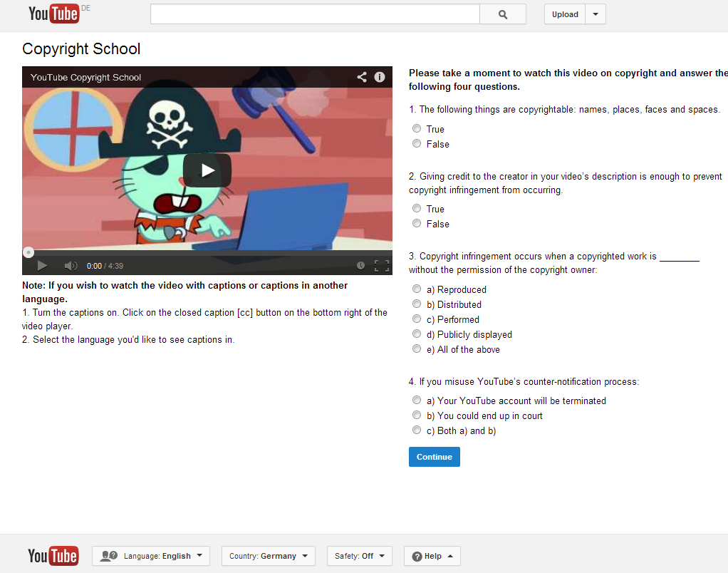Image resolution: width=728 pixels, height=573 pixels.
Task: Click the pirate character video thumbnail
Action: point(207,169)
